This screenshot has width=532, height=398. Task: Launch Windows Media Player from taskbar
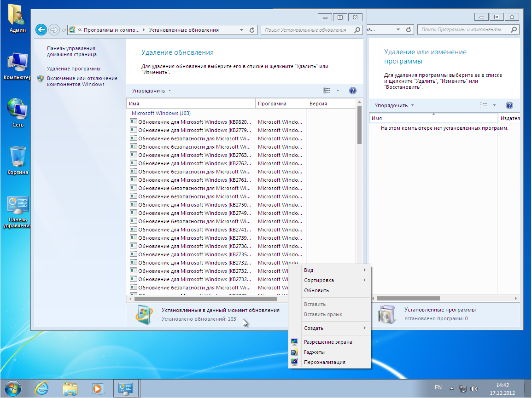[x=98, y=388]
